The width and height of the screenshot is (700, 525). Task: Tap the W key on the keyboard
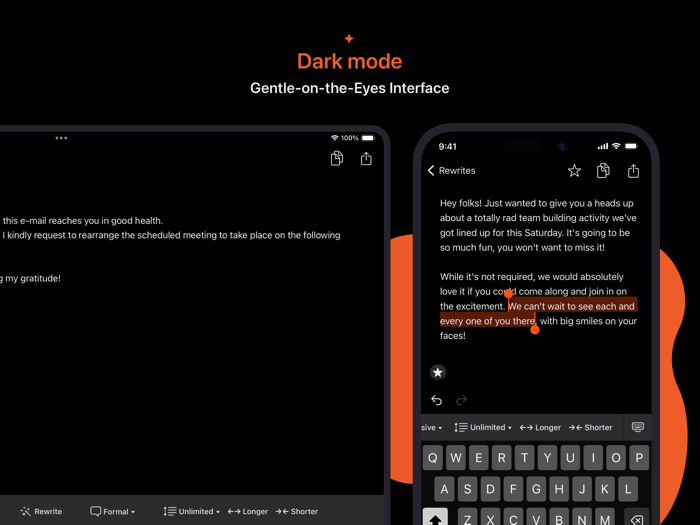456,458
